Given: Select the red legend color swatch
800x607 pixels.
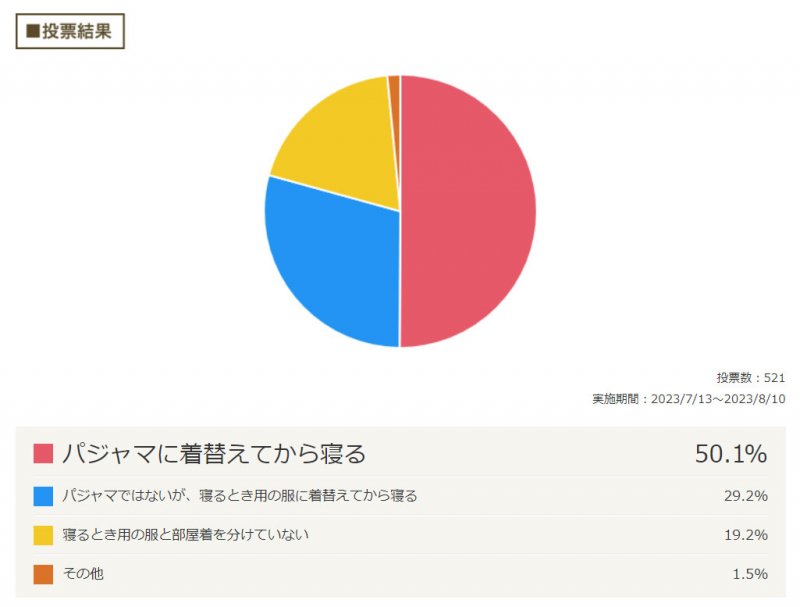Looking at the screenshot, I should click(43, 453).
